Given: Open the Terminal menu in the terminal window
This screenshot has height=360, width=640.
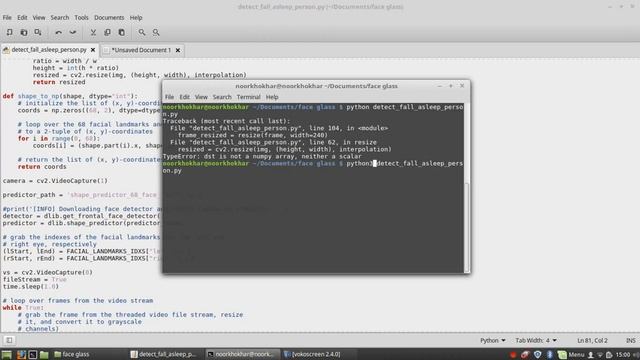Looking at the screenshot, I should pyautogui.click(x=248, y=97).
